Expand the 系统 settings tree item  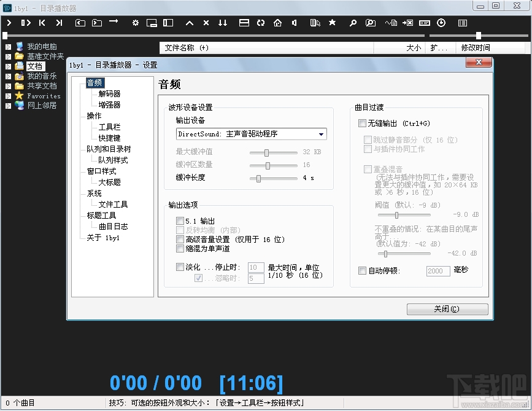click(93, 193)
